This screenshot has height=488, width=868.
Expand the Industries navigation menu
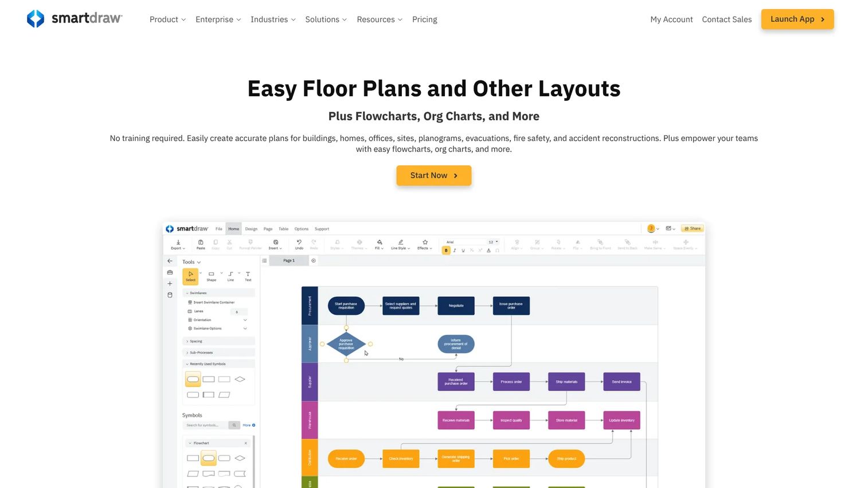(273, 19)
